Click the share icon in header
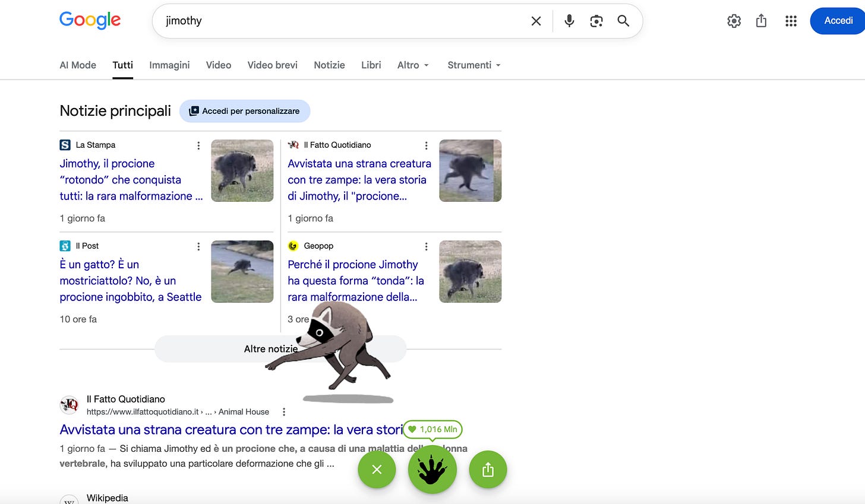 pos(761,21)
